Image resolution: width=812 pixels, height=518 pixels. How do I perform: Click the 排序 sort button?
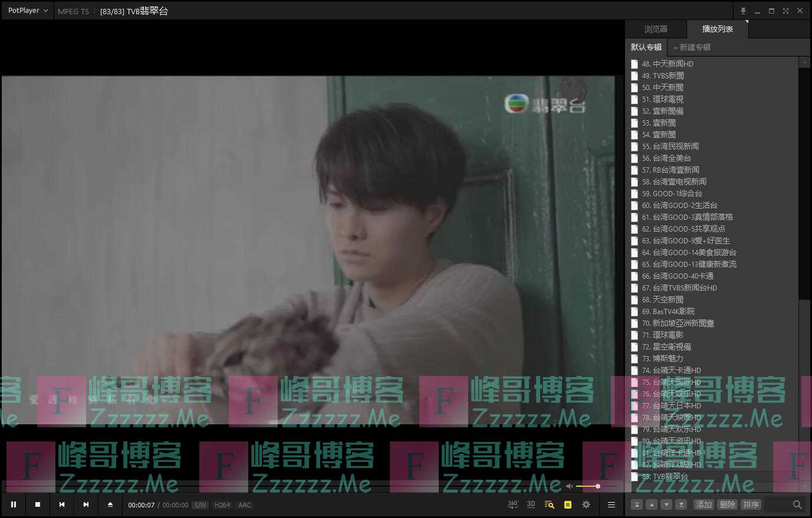751,504
